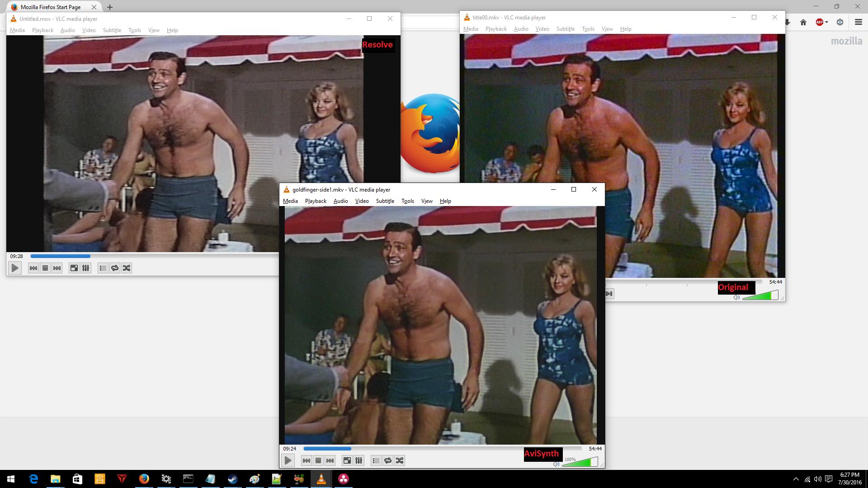Image resolution: width=868 pixels, height=488 pixels.
Task: Launch Microsoft Edge from taskbar
Action: 33,479
